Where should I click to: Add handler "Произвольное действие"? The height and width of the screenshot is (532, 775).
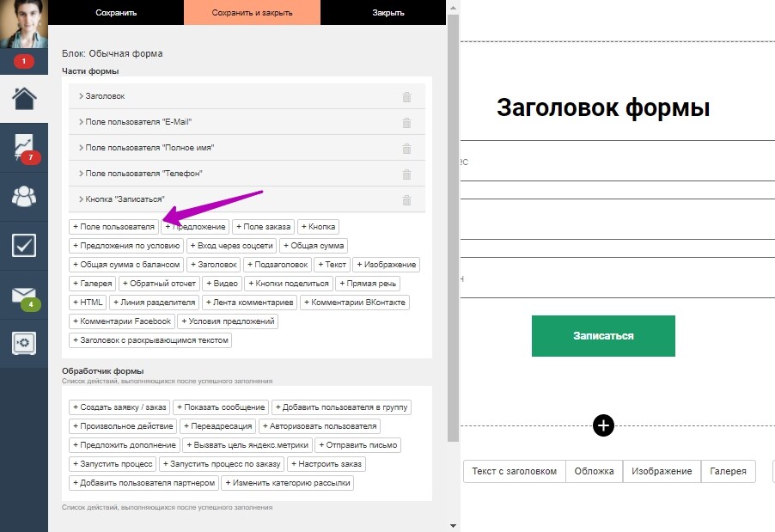tap(123, 426)
